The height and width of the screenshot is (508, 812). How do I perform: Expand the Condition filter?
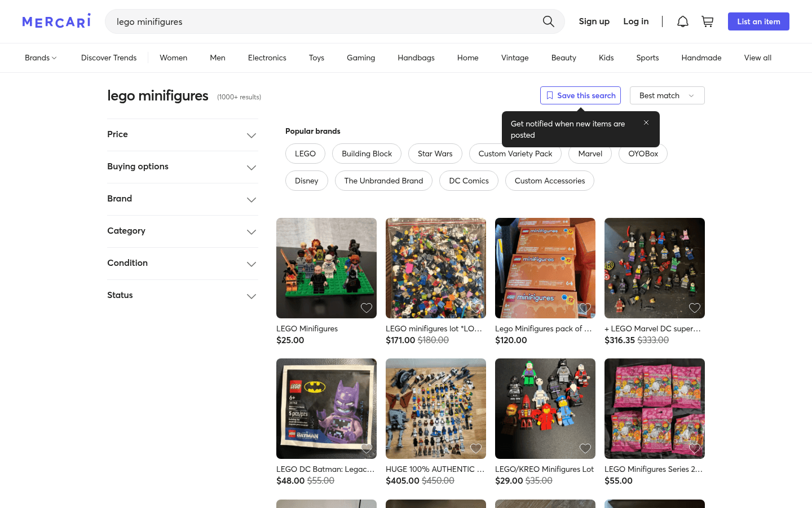coord(183,263)
